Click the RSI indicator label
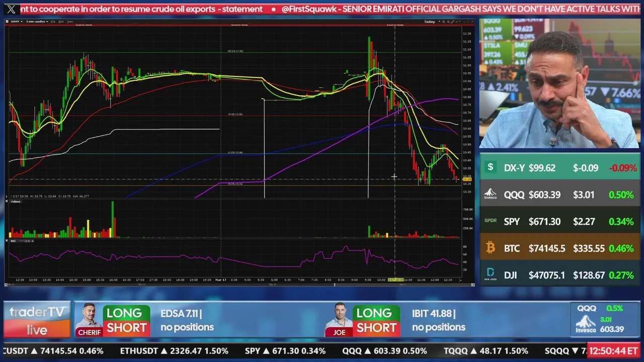Screen dimensions: 644x362 pyautogui.click(x=13, y=241)
